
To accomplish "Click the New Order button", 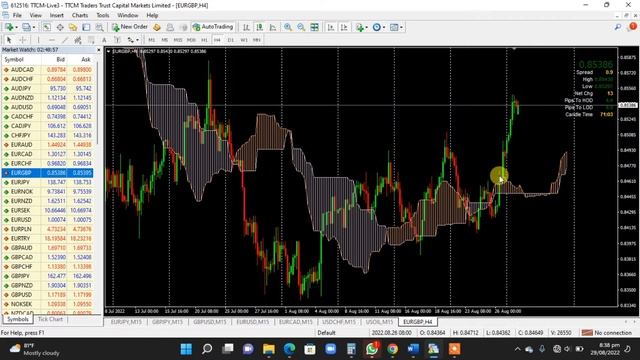I will click(x=130, y=27).
